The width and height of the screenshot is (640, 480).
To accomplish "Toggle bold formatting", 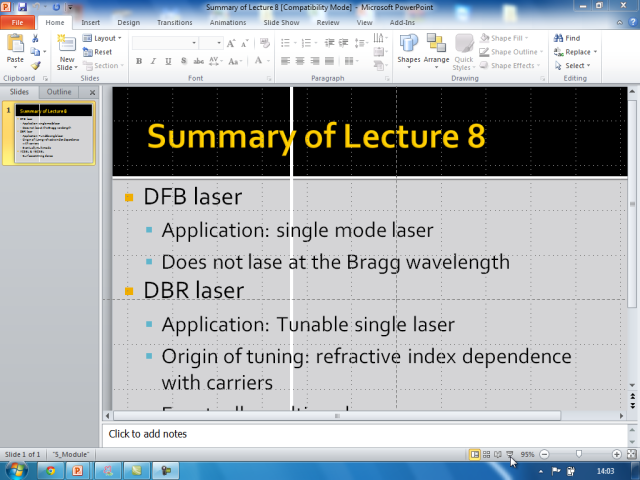I will pyautogui.click(x=139, y=61).
